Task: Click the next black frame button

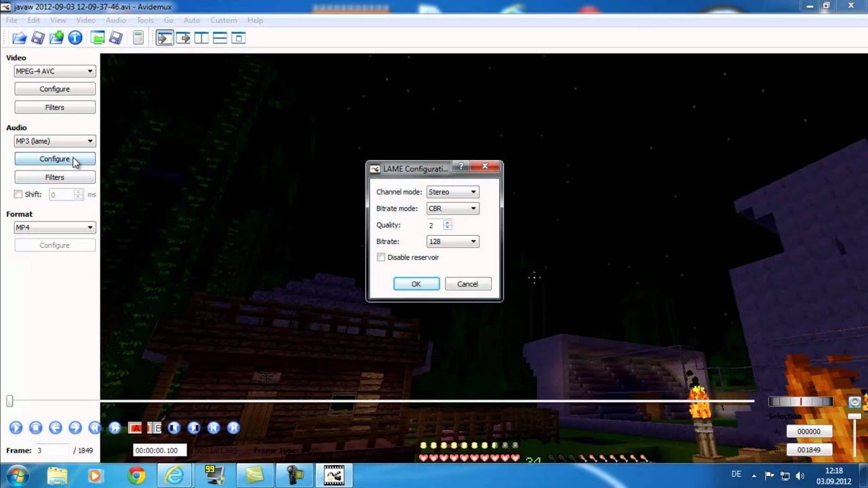Action: tap(194, 428)
